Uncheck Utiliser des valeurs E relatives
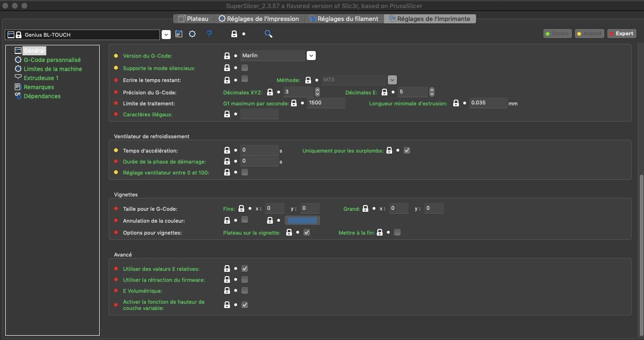This screenshot has width=644, height=340. click(x=245, y=268)
